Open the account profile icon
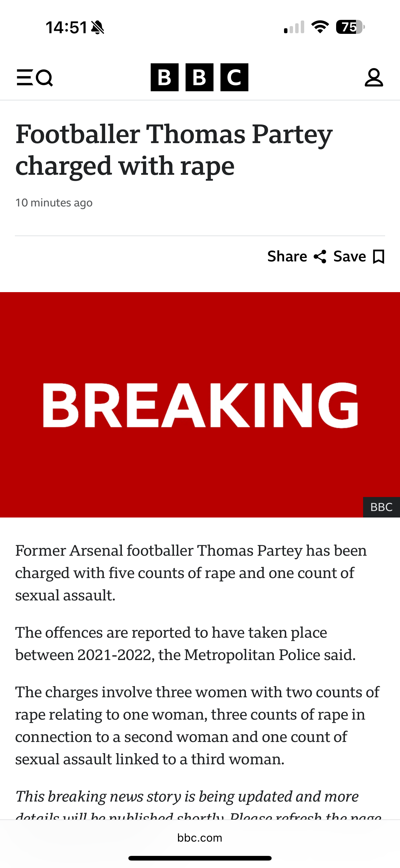 tap(374, 78)
